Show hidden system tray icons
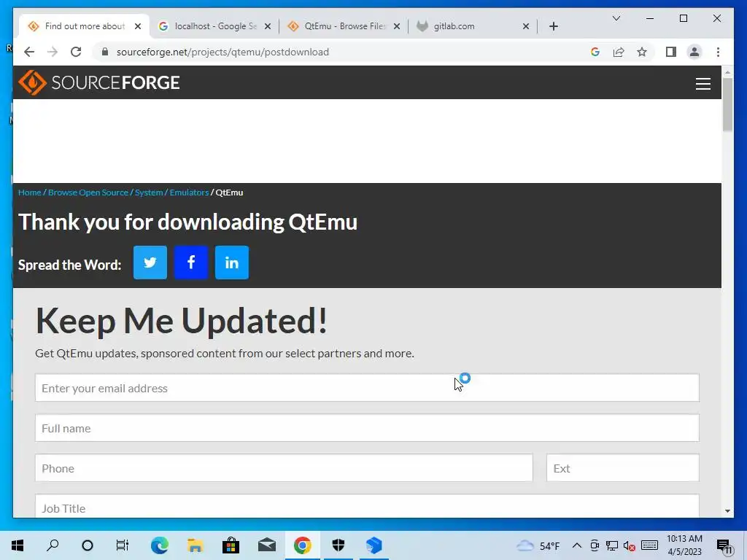The width and height of the screenshot is (747, 560). pyautogui.click(x=576, y=545)
